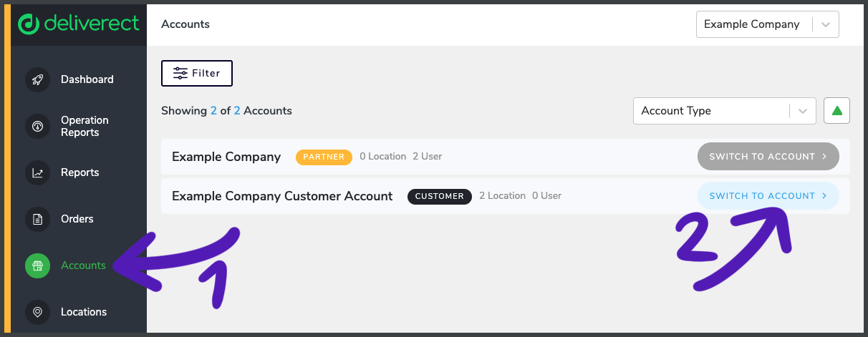Viewport: 868px width, 337px height.
Task: Open Dashboard via rocket icon
Action: 37,79
